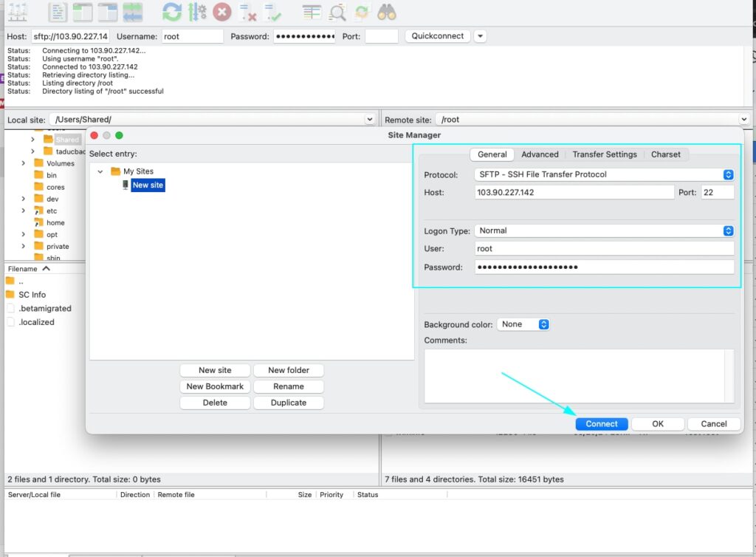Screen dimensions: 756x557
Task: Toggle the synchronized browsing icon
Action: (x=362, y=12)
